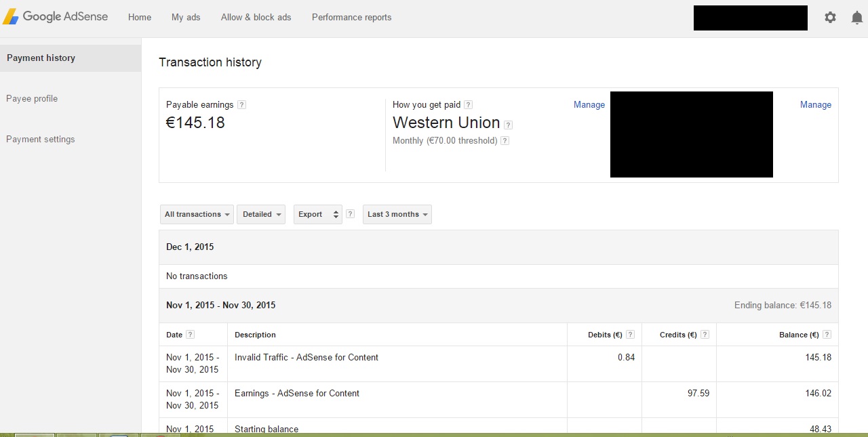Open the settings gear icon
The height and width of the screenshot is (437, 868).
coord(830,18)
